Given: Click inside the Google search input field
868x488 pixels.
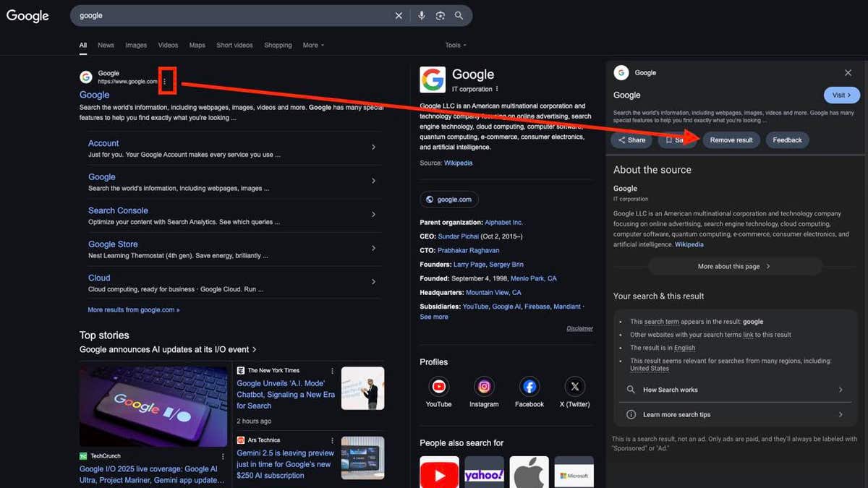Looking at the screenshot, I should 231,16.
